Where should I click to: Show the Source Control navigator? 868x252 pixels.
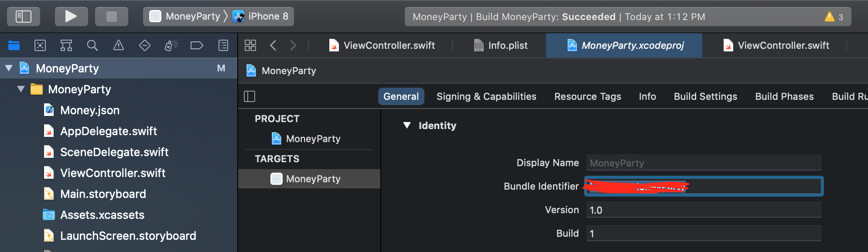(x=40, y=45)
